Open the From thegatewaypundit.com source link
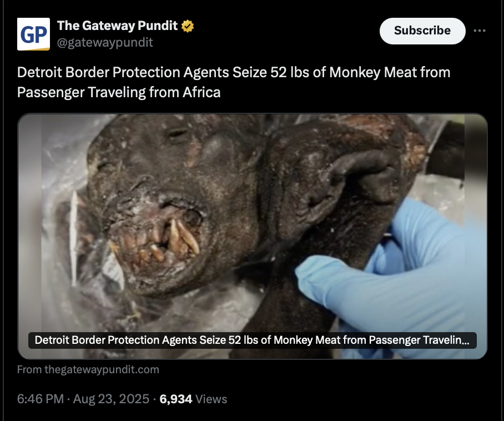Viewport: 504px width, 421px height. point(88,369)
